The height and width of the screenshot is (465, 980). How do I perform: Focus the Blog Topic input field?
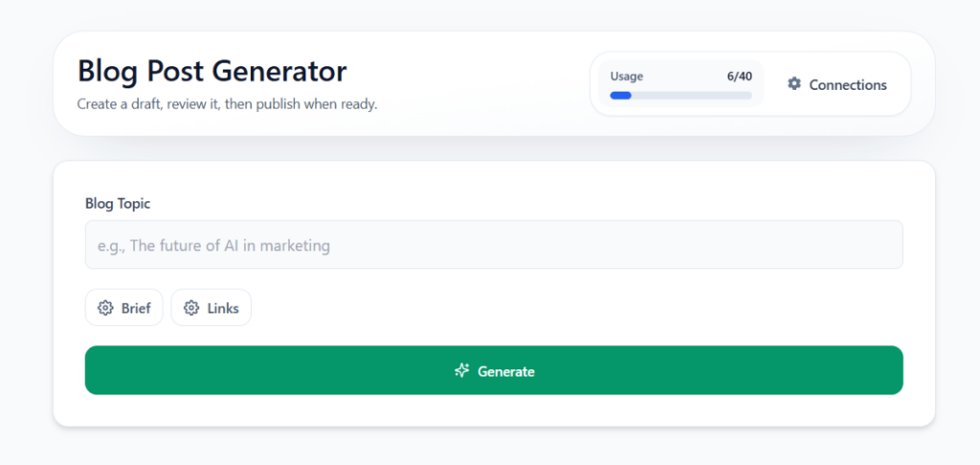494,245
